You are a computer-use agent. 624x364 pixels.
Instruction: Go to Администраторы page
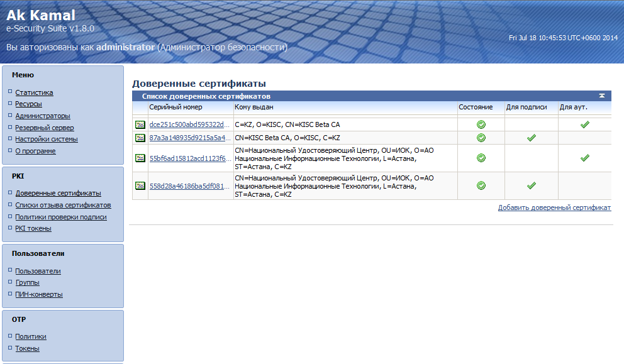[43, 116]
